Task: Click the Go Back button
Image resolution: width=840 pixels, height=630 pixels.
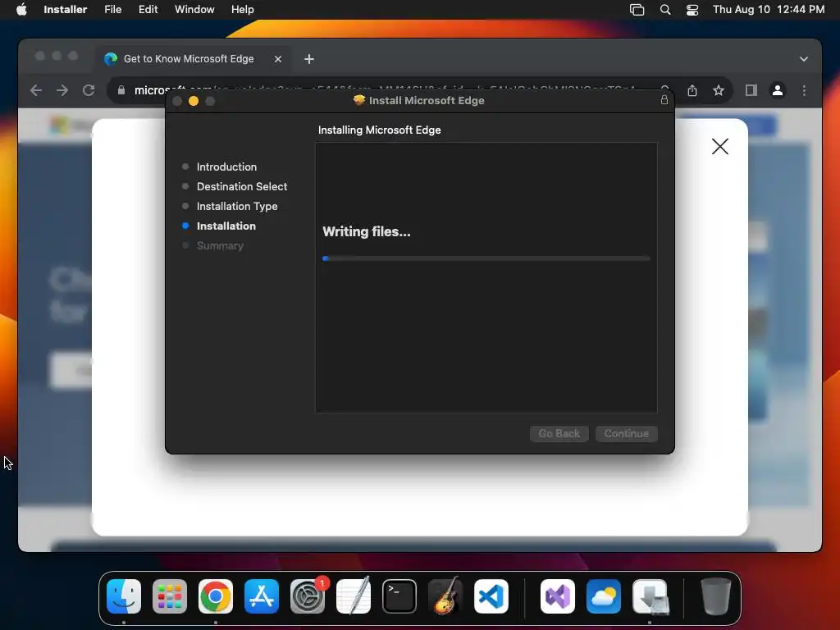Action: pos(559,433)
